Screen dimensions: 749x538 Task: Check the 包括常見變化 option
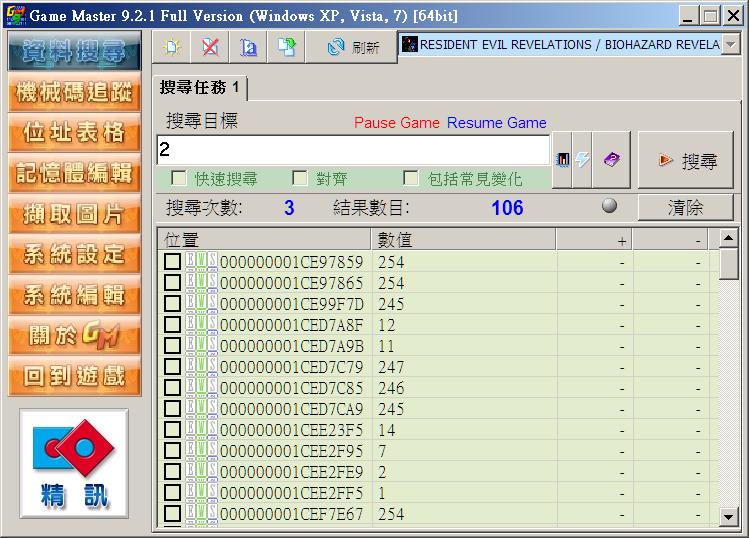point(411,178)
